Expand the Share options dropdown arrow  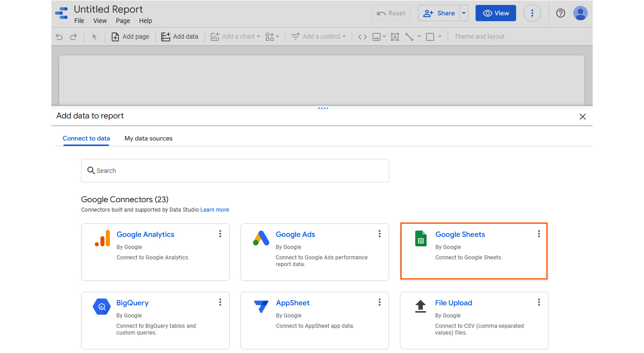coord(464,14)
